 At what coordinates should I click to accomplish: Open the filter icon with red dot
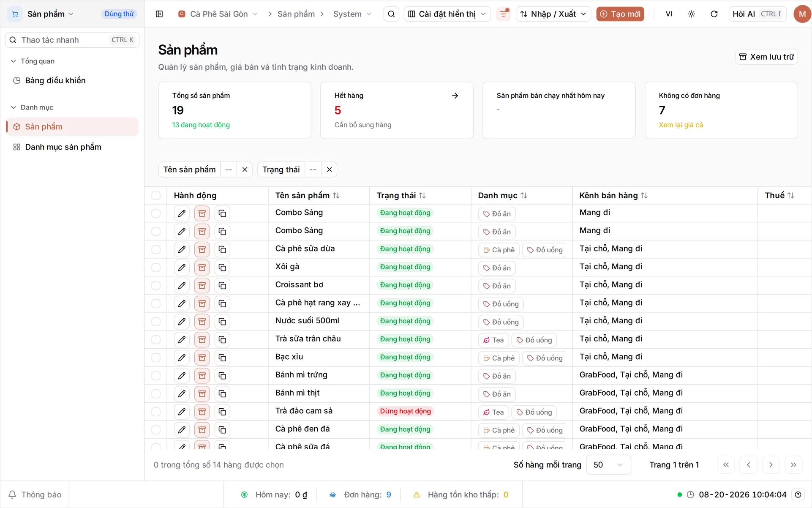click(x=503, y=14)
